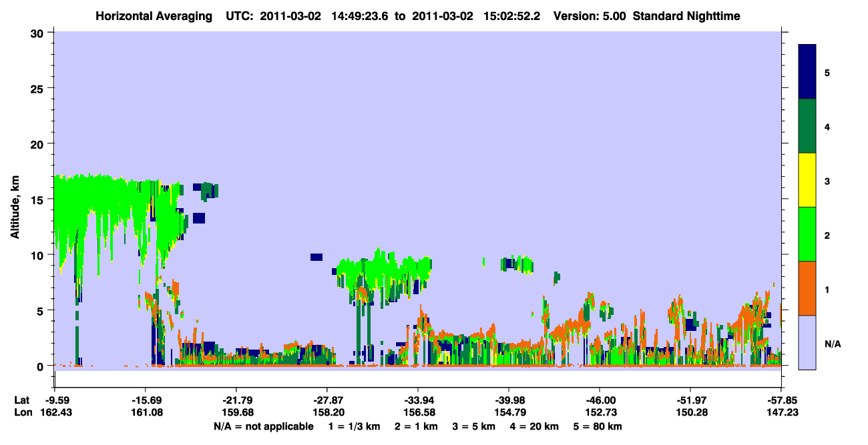
Task: Click the '5 = 80 km' legend text
Action: click(598, 426)
